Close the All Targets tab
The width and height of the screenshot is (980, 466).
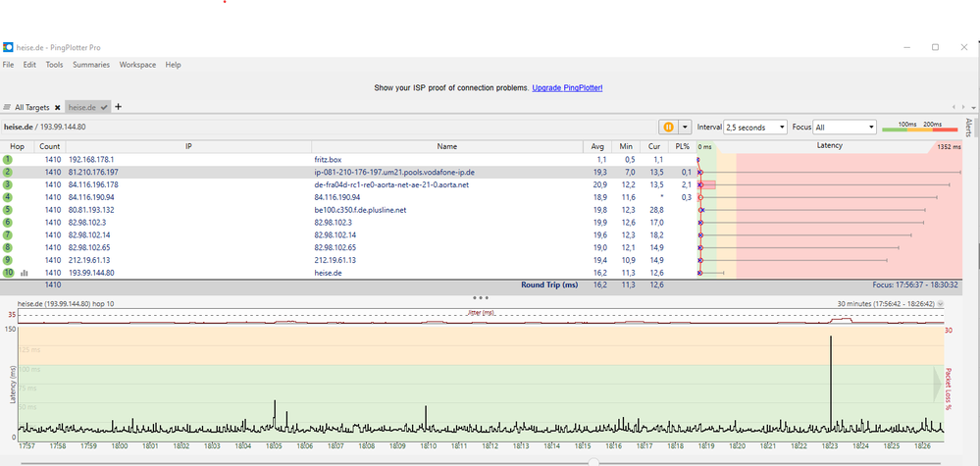tap(57, 107)
